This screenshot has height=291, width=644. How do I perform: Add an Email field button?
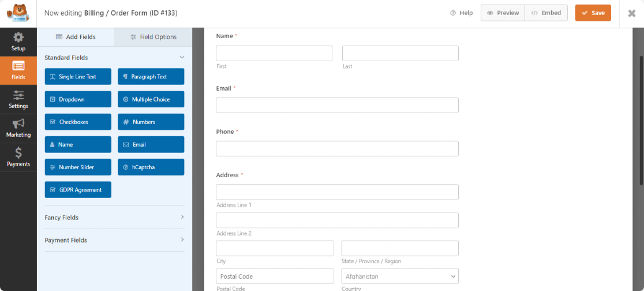click(x=151, y=144)
